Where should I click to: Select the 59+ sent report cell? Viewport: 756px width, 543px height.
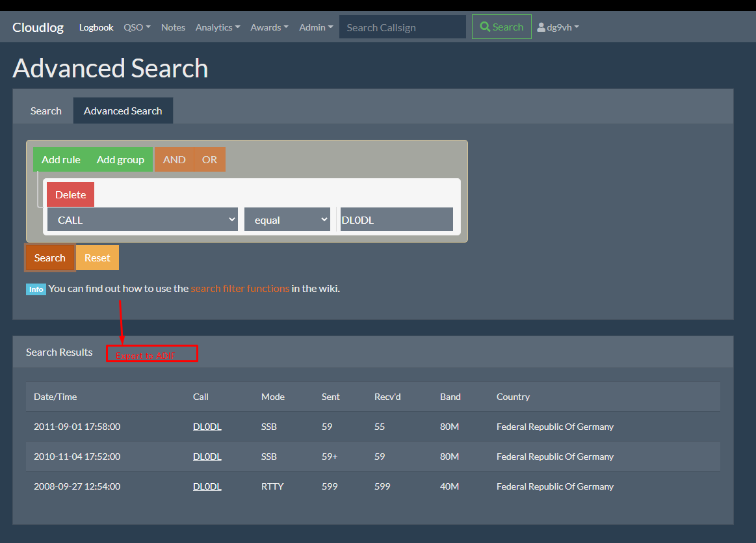pyautogui.click(x=330, y=457)
